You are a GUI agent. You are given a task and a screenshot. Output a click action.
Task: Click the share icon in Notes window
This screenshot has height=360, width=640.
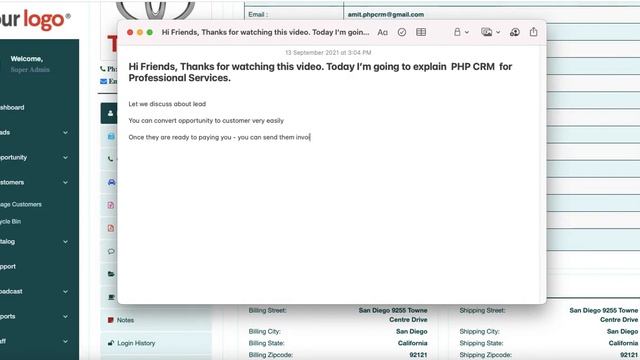coord(533,32)
